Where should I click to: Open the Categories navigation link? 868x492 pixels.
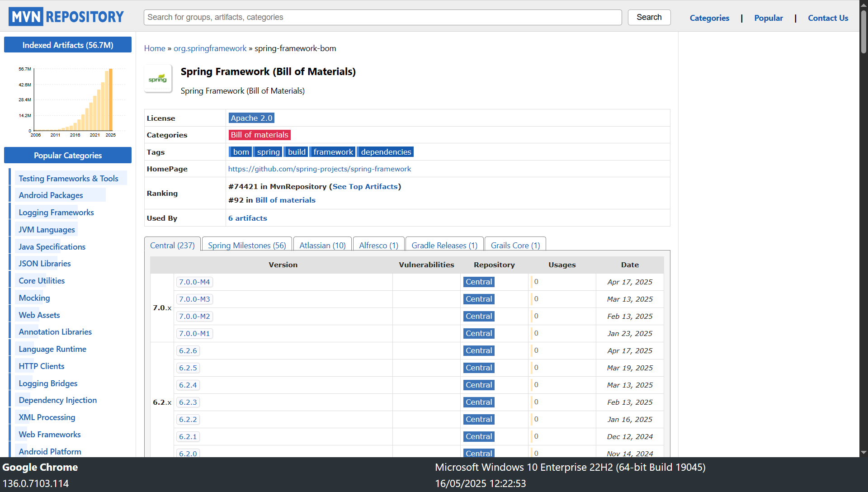(x=709, y=18)
